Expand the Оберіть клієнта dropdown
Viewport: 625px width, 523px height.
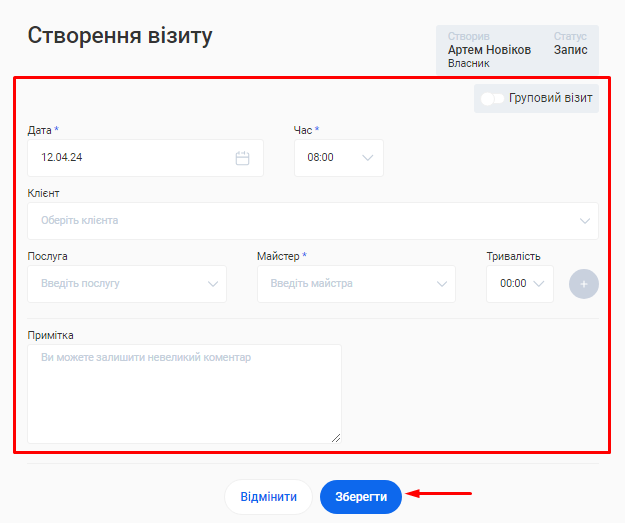[x=300, y=221]
